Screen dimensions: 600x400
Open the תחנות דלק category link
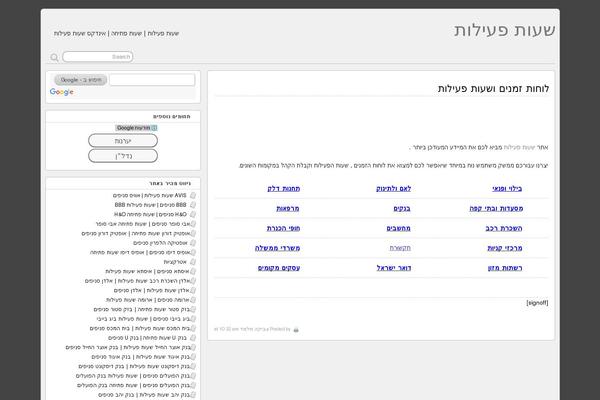click(x=284, y=188)
